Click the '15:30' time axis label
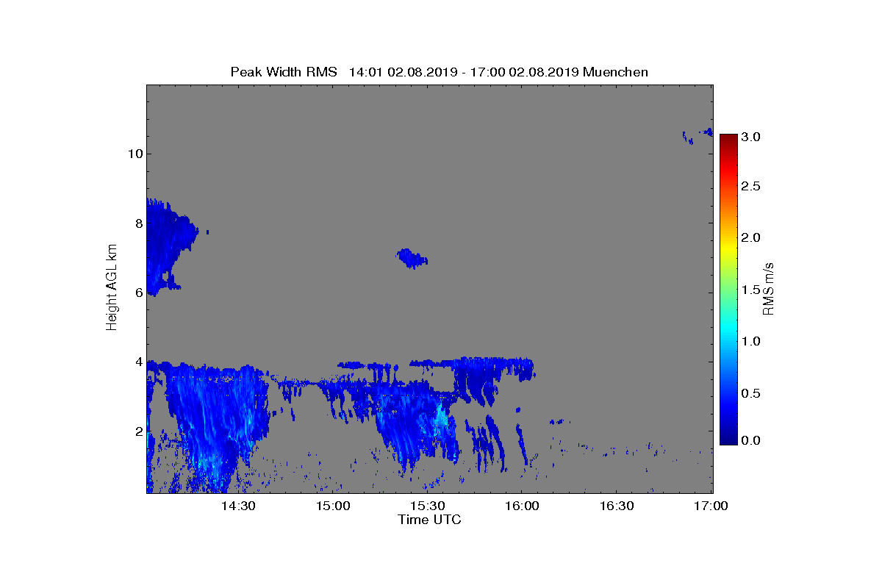 (428, 506)
